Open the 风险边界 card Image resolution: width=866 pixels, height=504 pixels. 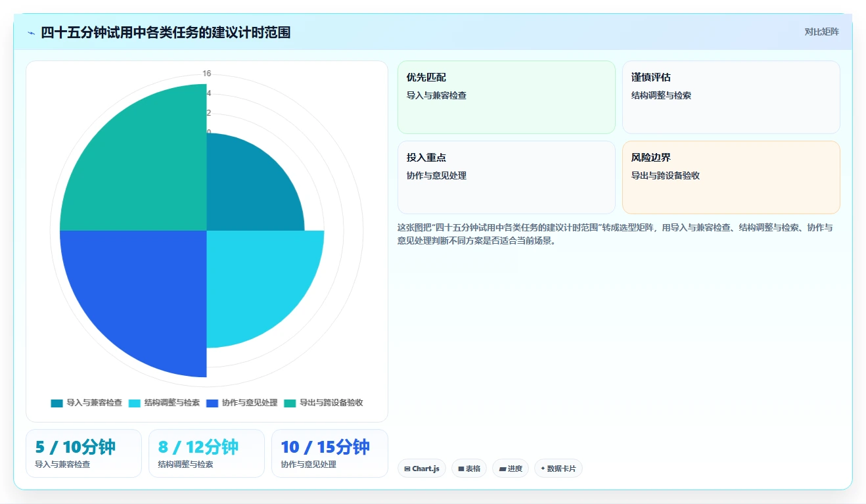point(731,177)
